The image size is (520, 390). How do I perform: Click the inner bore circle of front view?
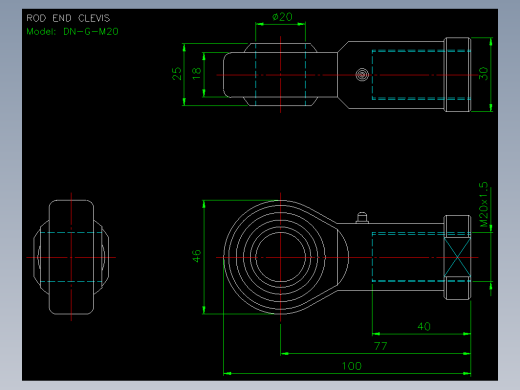click(x=280, y=257)
